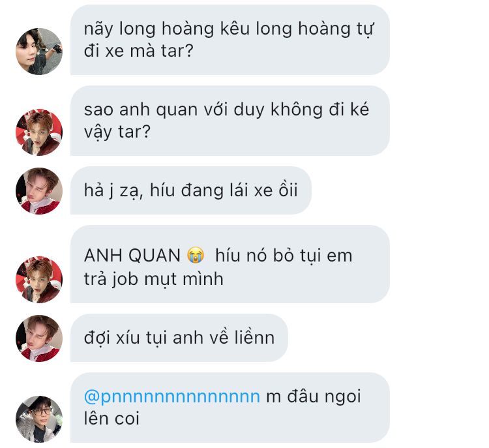The width and height of the screenshot is (489, 448).
Task: Click the words 'lên coi' in last message
Action: (111, 419)
